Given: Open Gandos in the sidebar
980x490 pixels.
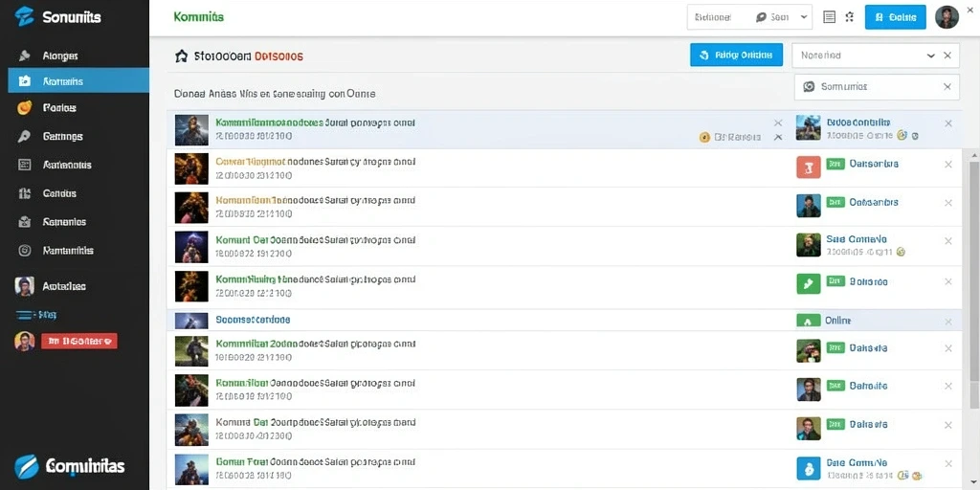Looking at the screenshot, I should tap(59, 193).
